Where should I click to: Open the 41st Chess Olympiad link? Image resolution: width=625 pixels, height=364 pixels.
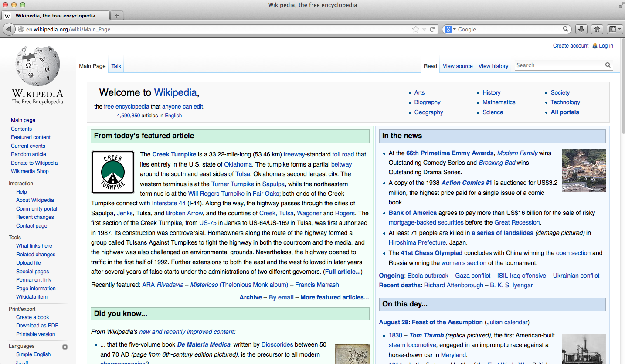[431, 253]
